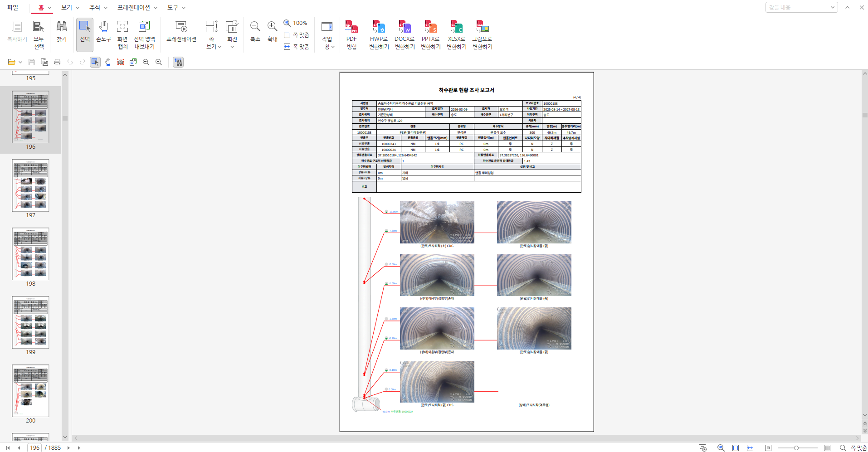Convert the document with PPTX로 변환하기
The image size is (868, 452).
(x=430, y=34)
